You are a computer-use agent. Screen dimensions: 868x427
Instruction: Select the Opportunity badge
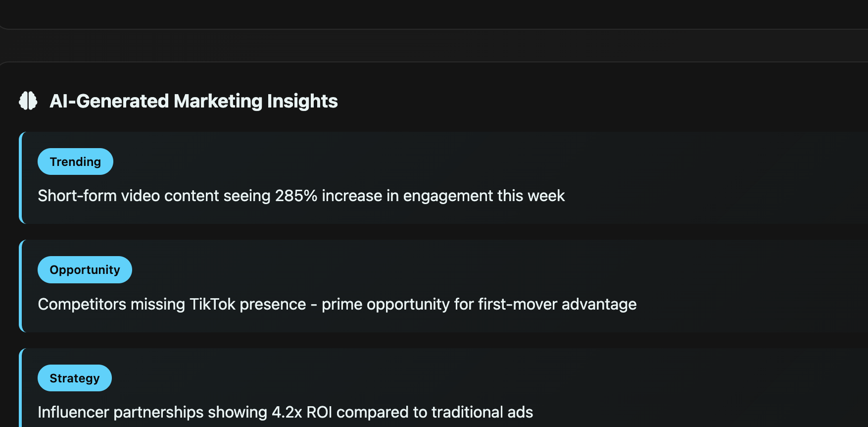tap(85, 270)
